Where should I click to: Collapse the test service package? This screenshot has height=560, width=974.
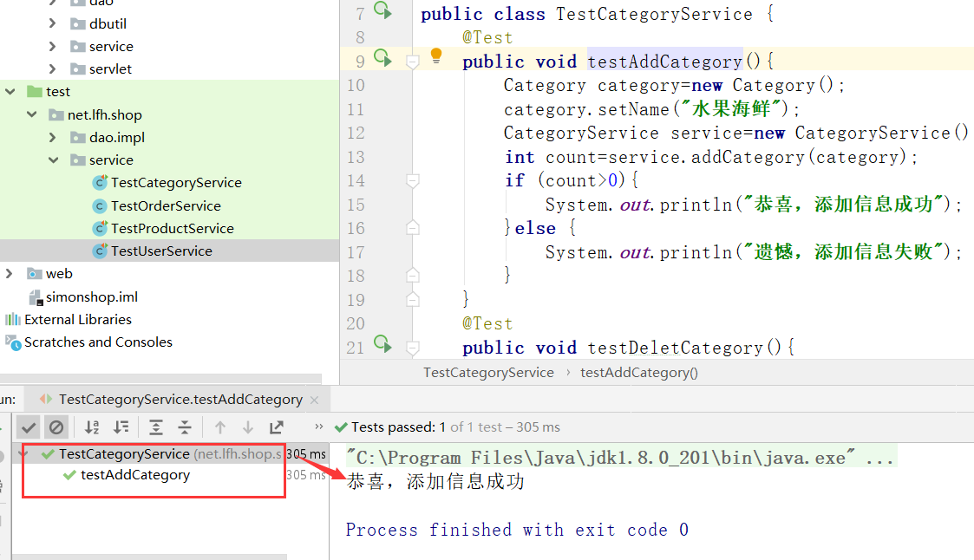coord(54,160)
